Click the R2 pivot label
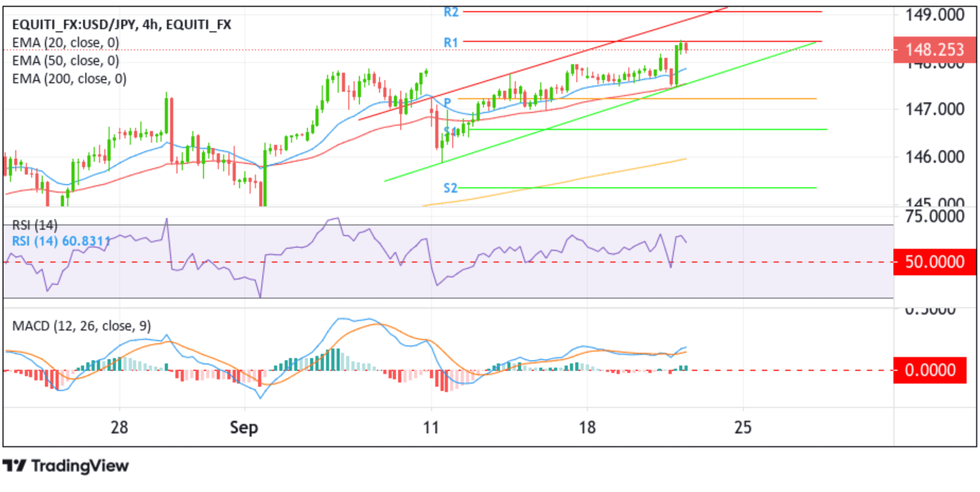This screenshot has width=980, height=492. [x=451, y=12]
